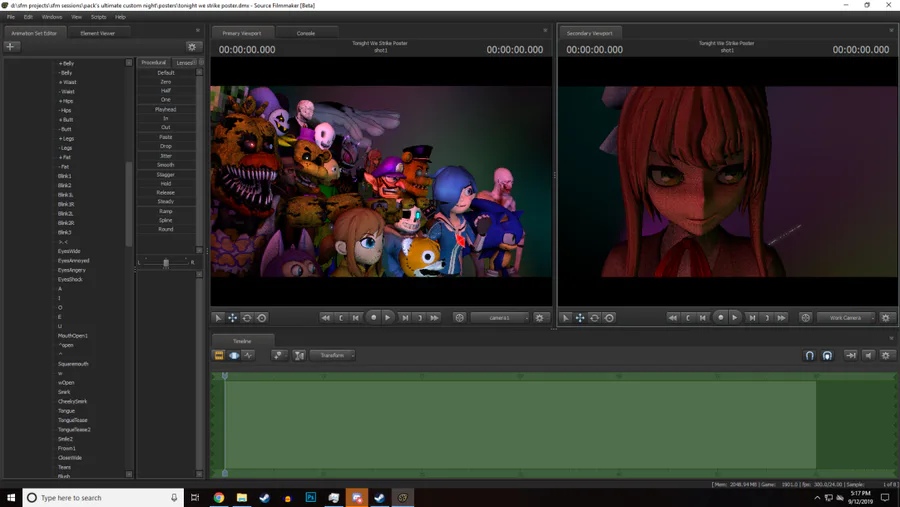Select the MouthOpen1 control
The height and width of the screenshot is (507, 900).
tap(73, 335)
